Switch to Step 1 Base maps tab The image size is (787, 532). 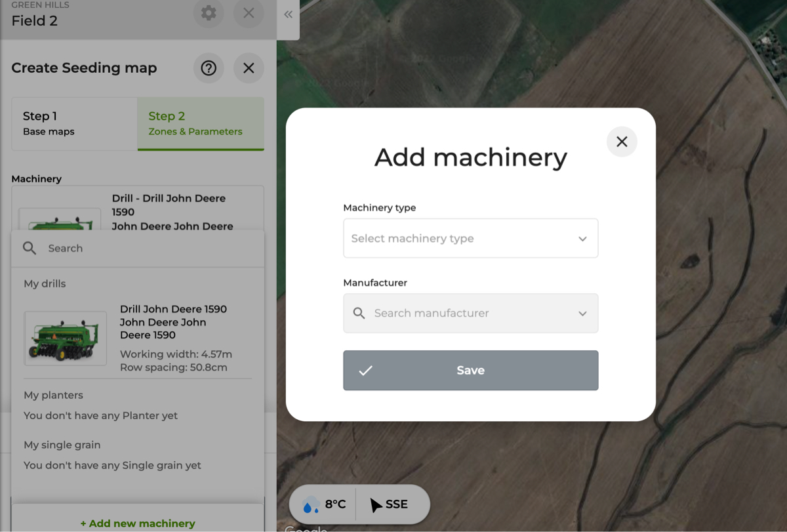point(74,124)
